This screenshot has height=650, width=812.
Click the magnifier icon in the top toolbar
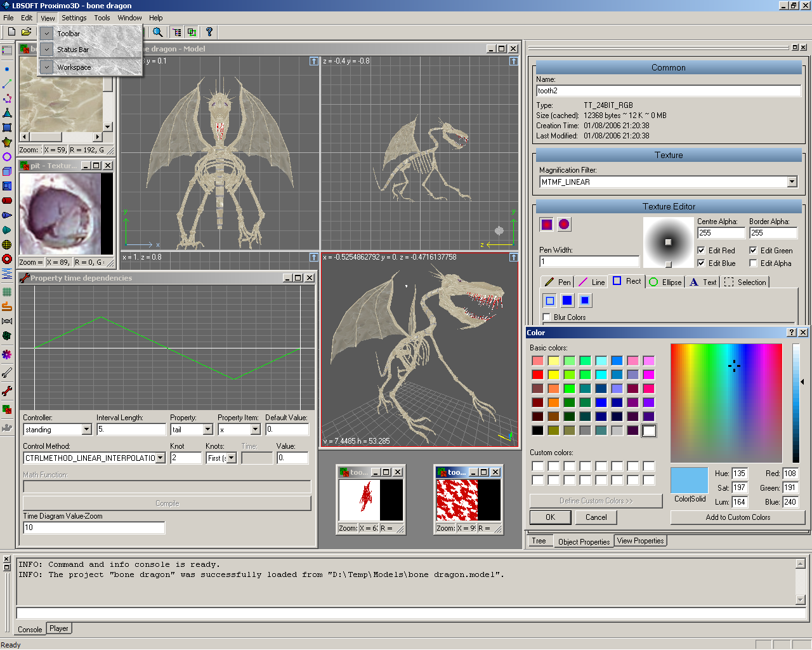pyautogui.click(x=158, y=32)
